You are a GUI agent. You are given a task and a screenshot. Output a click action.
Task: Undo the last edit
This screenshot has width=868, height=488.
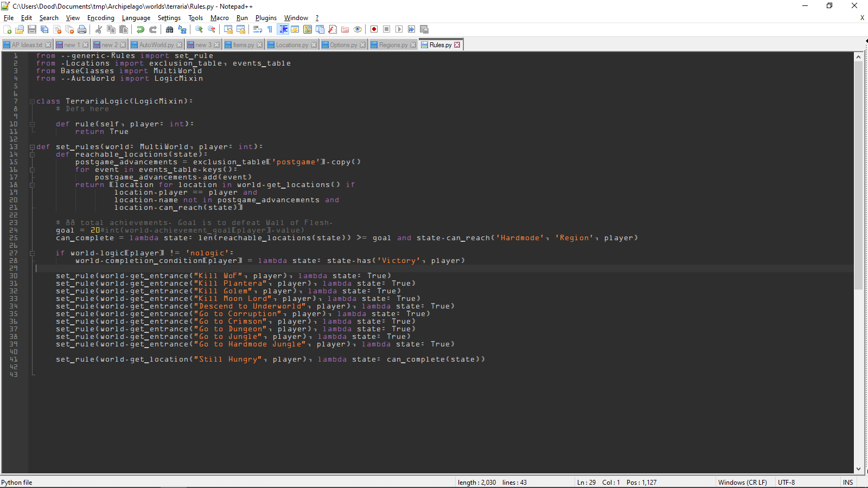click(141, 30)
